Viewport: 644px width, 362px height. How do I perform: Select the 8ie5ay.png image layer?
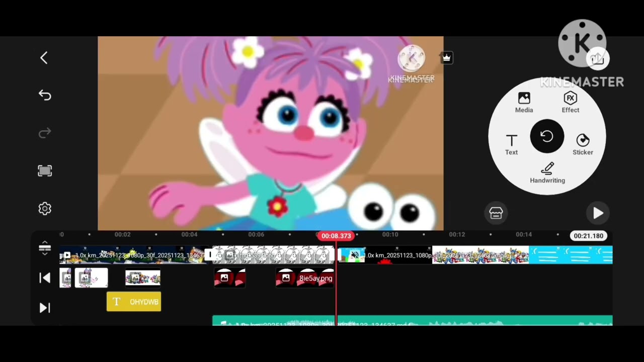click(305, 278)
